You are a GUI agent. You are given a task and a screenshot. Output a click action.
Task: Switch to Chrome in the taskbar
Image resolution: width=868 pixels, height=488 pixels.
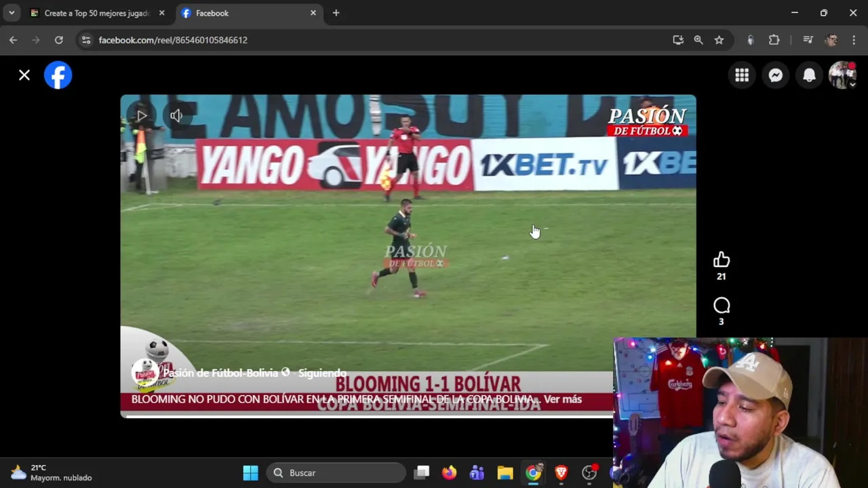tap(533, 473)
